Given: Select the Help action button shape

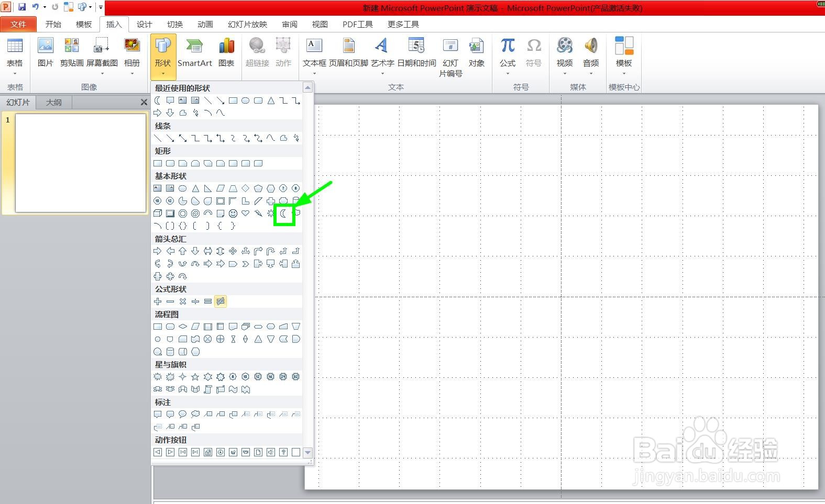Looking at the screenshot, I should [x=283, y=452].
